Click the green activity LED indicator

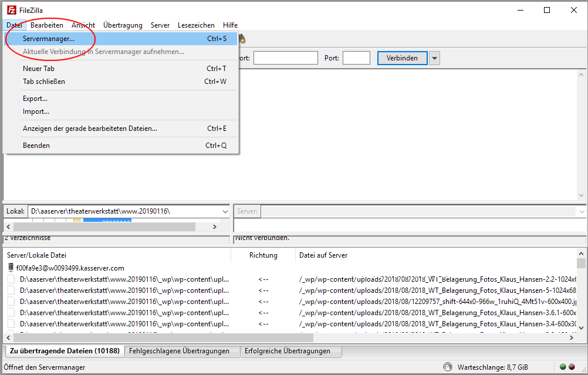(x=563, y=367)
